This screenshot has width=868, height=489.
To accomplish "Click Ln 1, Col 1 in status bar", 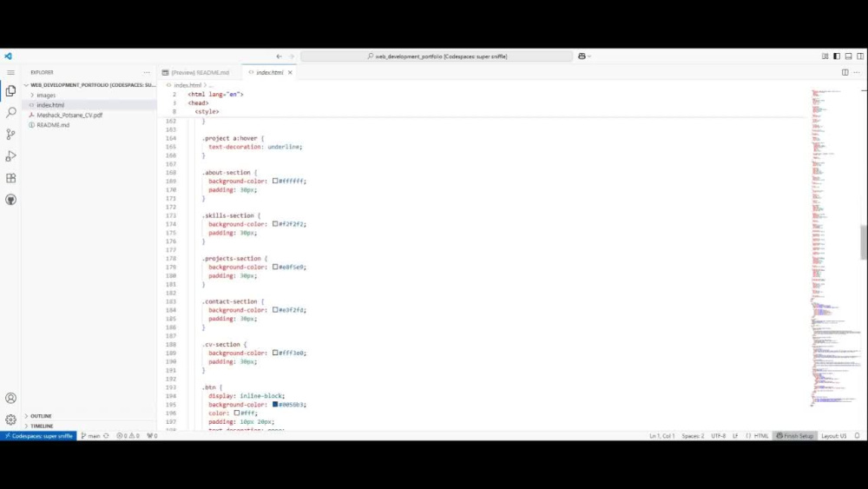I will click(661, 436).
